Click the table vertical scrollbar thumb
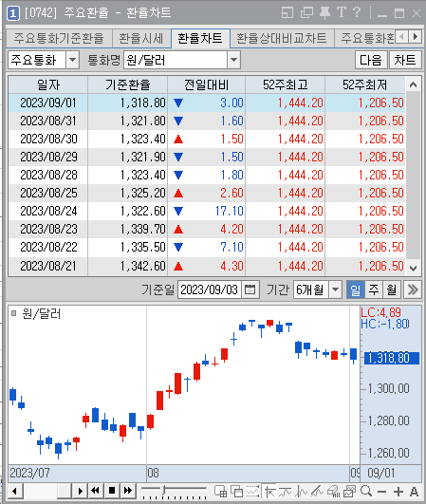This screenshot has width=426, height=504. [x=413, y=176]
